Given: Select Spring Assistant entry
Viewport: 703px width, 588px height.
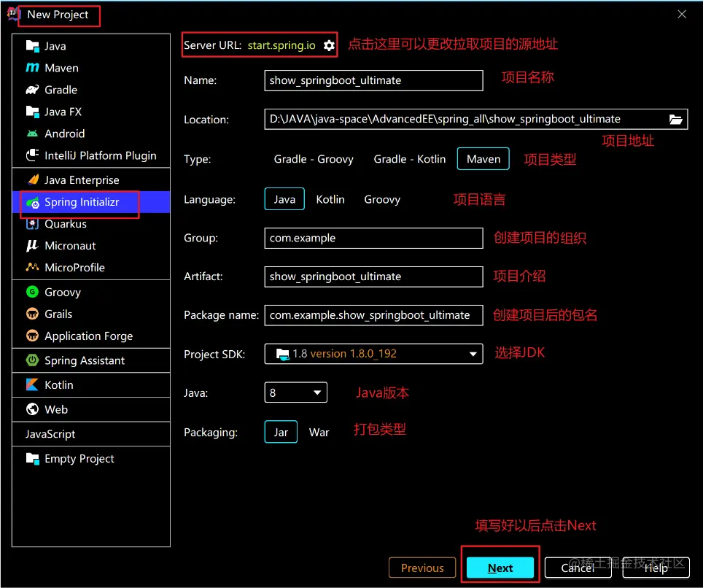Looking at the screenshot, I should tap(91, 360).
